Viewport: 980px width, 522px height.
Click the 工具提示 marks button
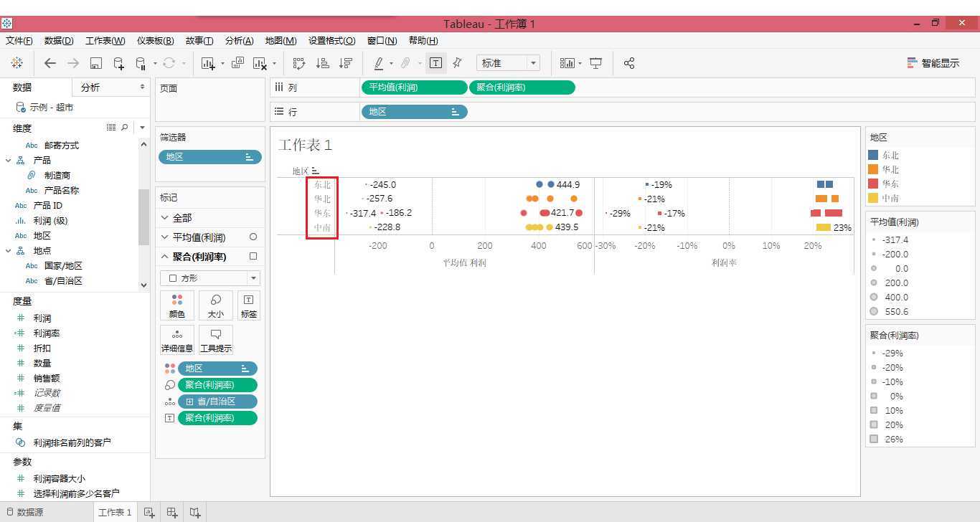[x=215, y=340]
